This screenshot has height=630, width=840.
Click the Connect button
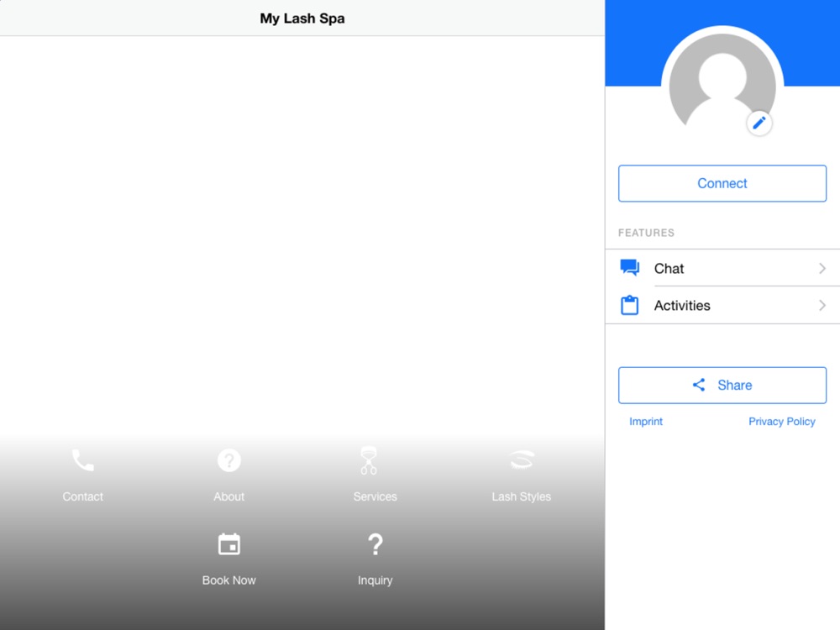[x=722, y=183]
